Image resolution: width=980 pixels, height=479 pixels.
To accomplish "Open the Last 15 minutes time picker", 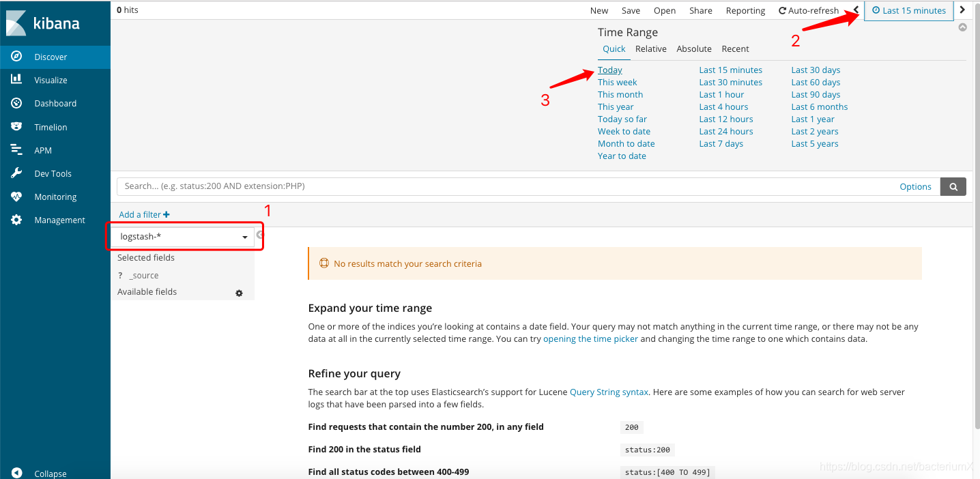I will [909, 10].
